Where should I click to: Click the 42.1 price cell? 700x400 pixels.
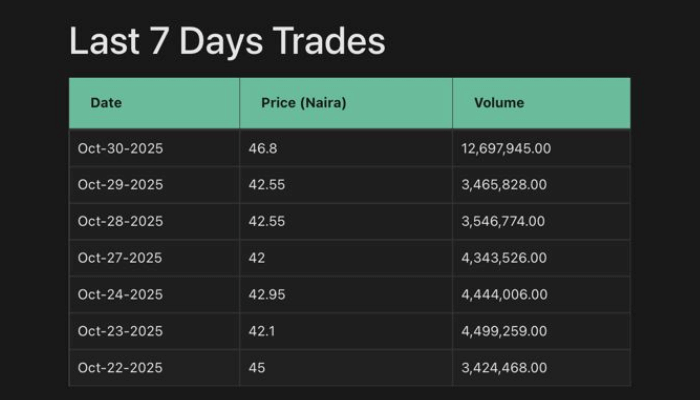(x=262, y=331)
